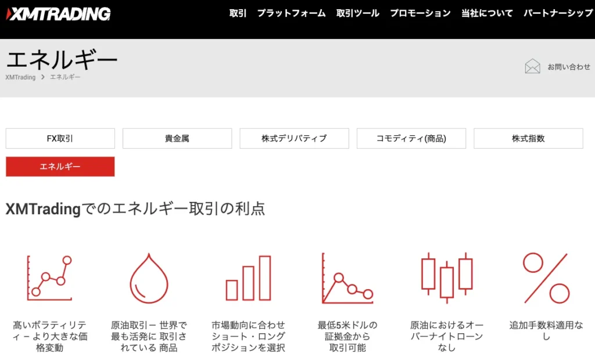Click the エネルギー breadcrumb item
The image size is (595, 364).
click(x=65, y=77)
